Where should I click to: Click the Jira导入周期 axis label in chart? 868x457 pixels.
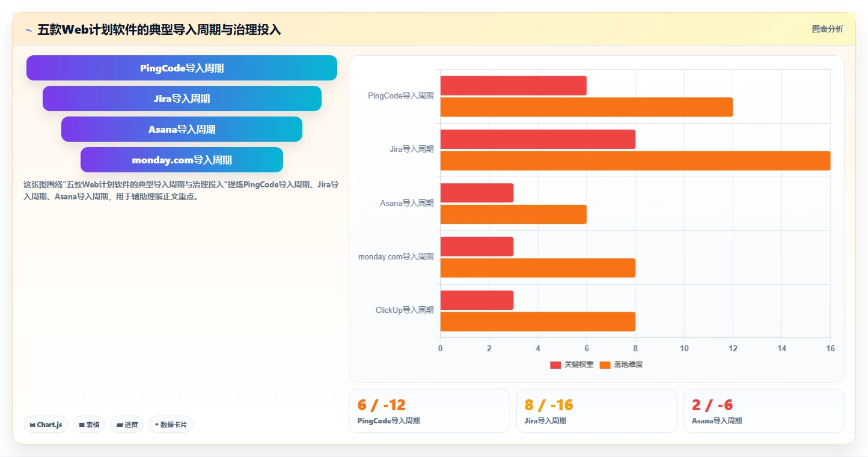(412, 149)
